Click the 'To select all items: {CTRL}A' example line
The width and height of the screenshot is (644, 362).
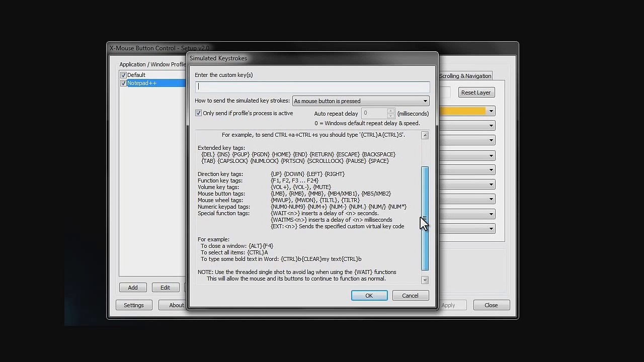tap(234, 252)
